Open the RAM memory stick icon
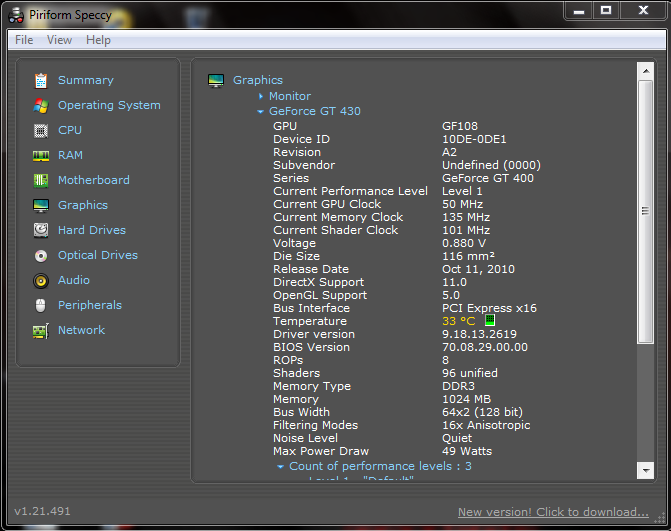The height and width of the screenshot is (531, 671). point(41,155)
